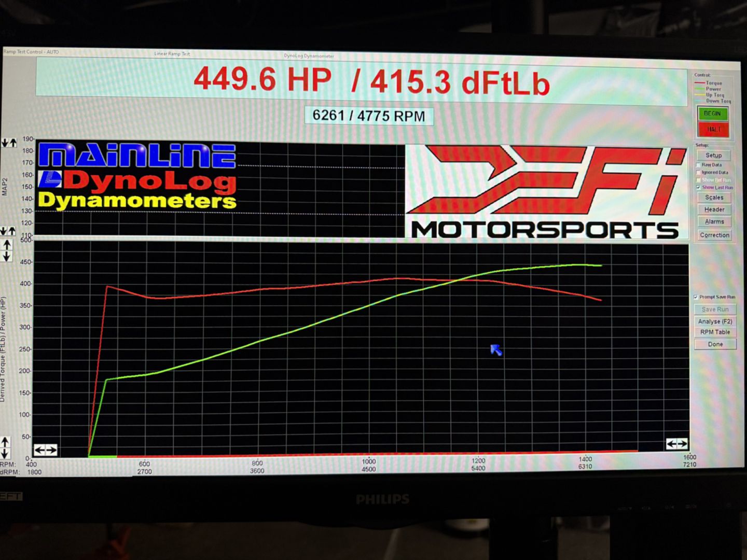Click the Done button
The width and height of the screenshot is (747, 560).
[x=715, y=344]
